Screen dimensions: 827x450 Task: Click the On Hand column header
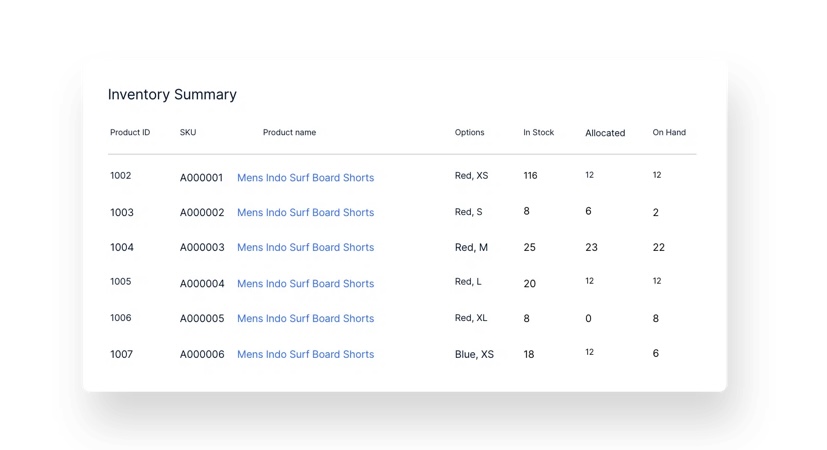click(669, 132)
